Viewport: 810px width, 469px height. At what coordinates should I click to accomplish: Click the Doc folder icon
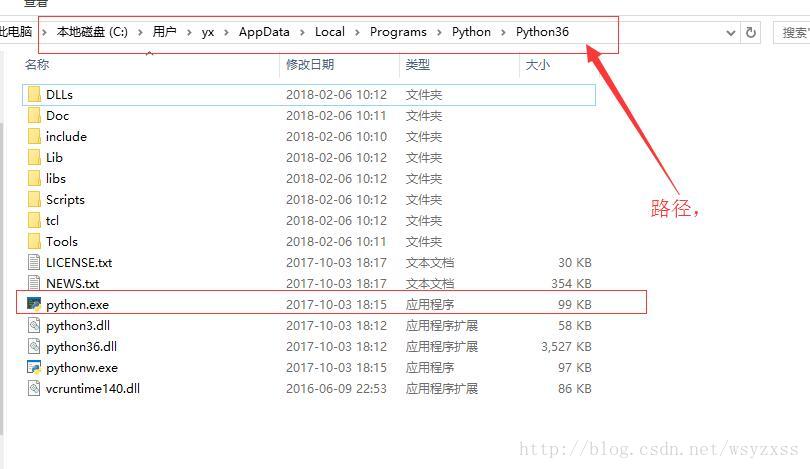tap(34, 115)
